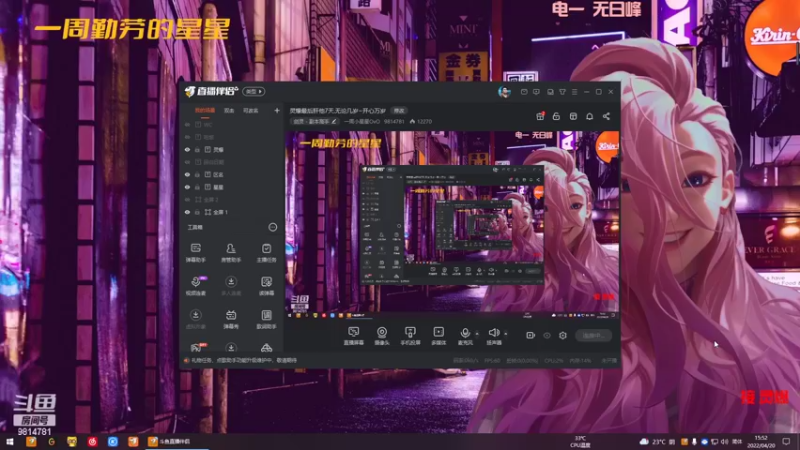Edit the category label with the pencil icon
Viewport: 800px width, 450px height.
334,121
